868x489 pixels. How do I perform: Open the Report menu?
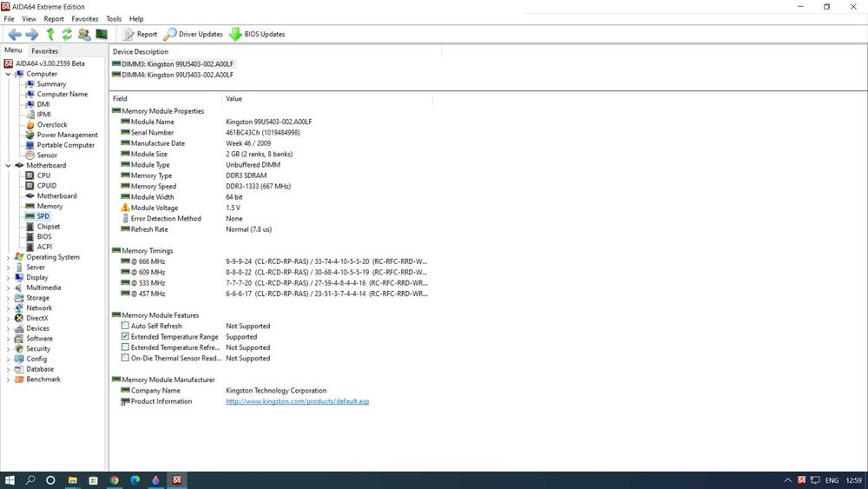[54, 19]
